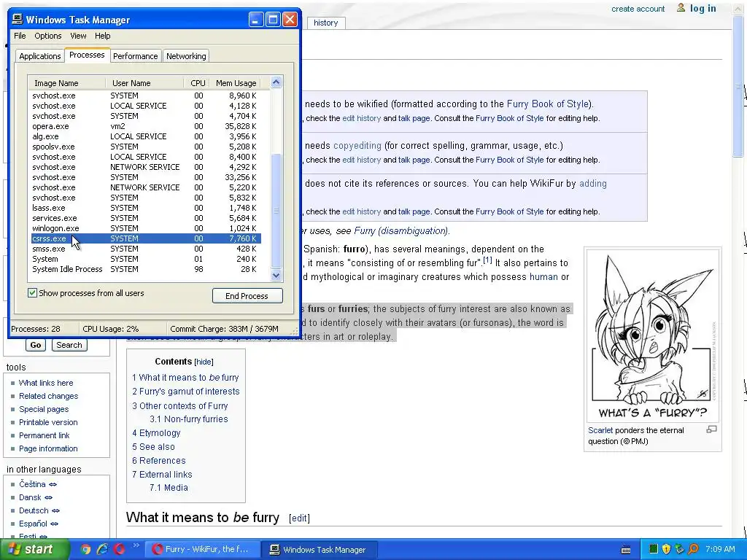747x560 pixels.
Task: Open the Start menu
Action: (35, 550)
